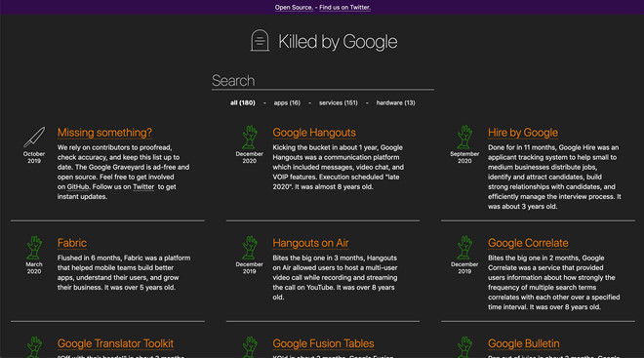Click the zombie hand icon for Google Fusion Tables
Image resolution: width=644 pixels, height=358 pixels.
[x=249, y=347]
